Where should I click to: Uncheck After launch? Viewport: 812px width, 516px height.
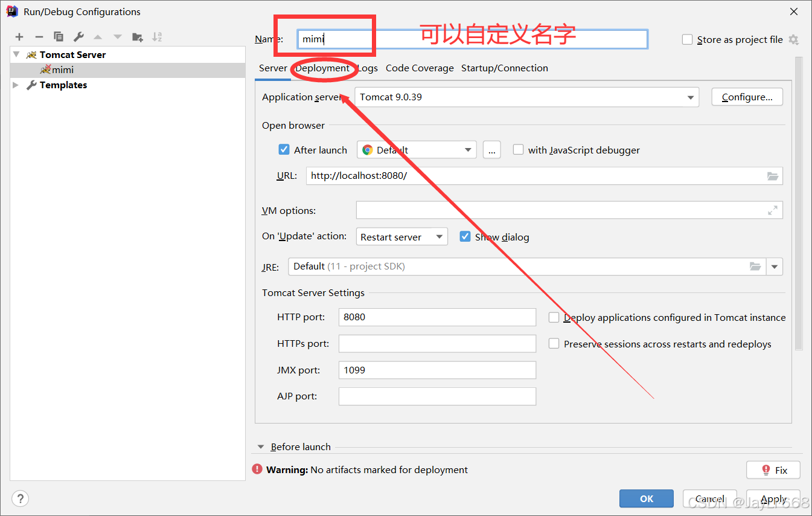284,150
